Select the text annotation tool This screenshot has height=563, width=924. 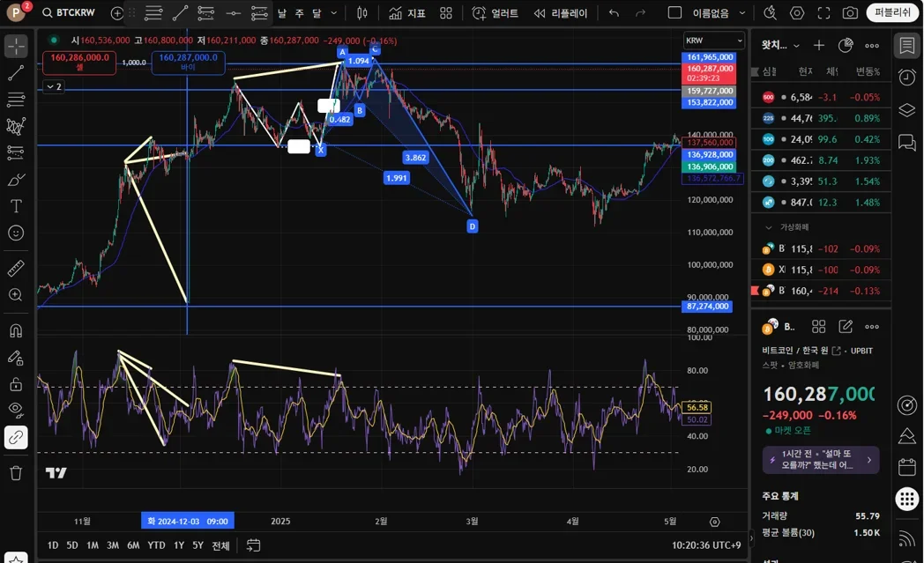(16, 206)
